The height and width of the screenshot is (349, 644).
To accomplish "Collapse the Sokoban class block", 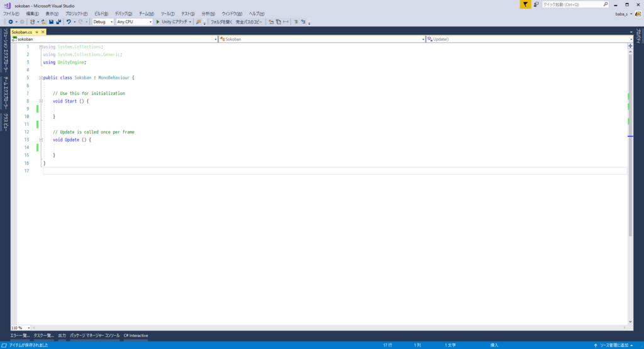I will (41, 77).
